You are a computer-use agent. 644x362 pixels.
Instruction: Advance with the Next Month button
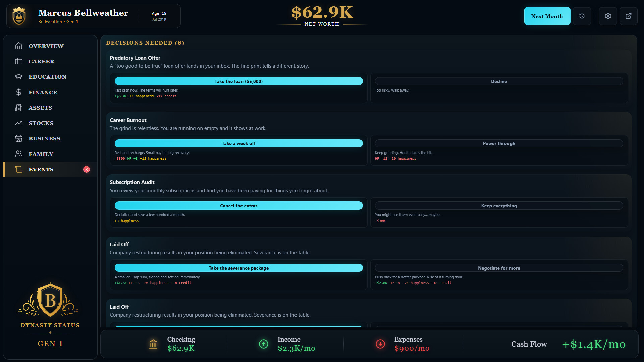point(547,16)
